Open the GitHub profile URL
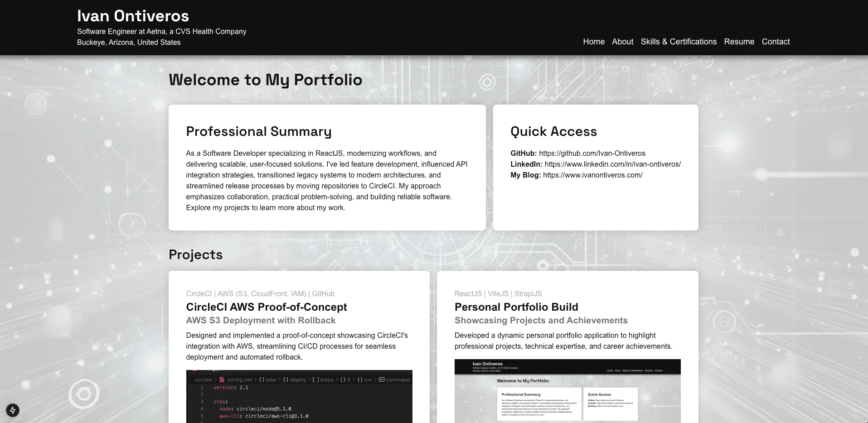 pyautogui.click(x=592, y=154)
